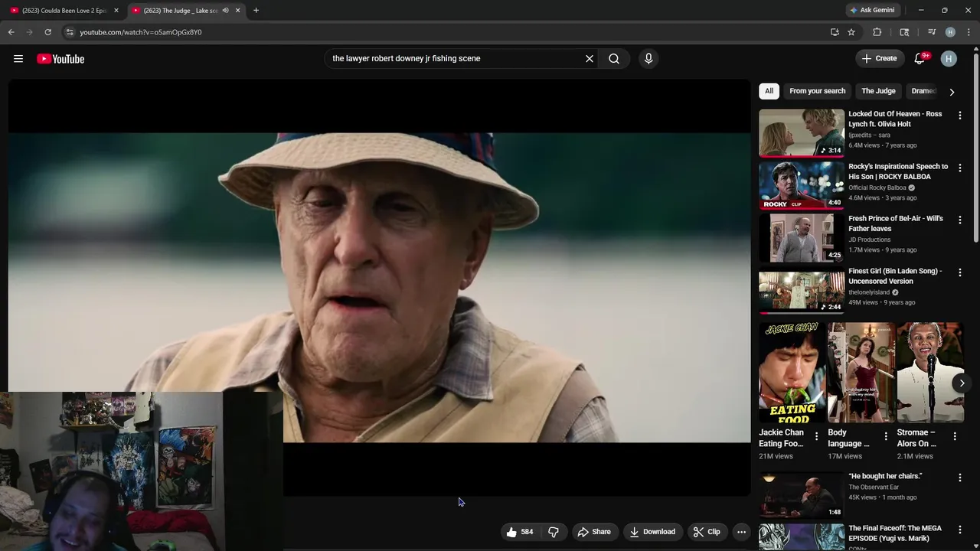The width and height of the screenshot is (980, 551).
Task: Open options for Stromae short
Action: click(955, 437)
